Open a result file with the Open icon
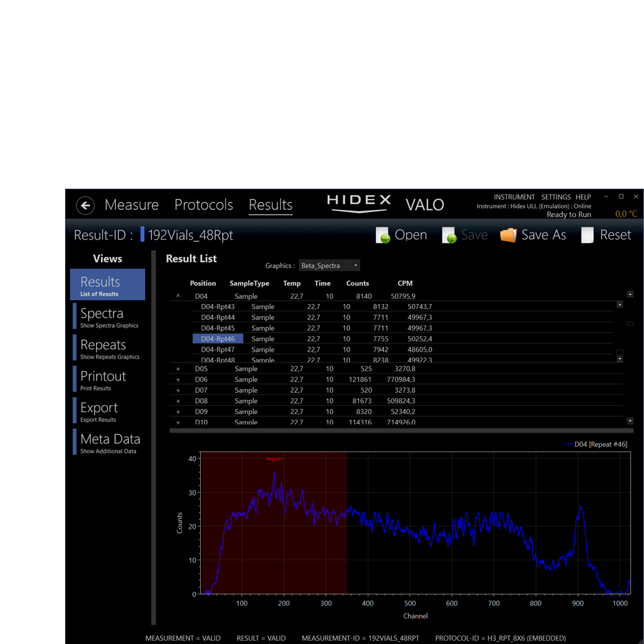The width and height of the screenshot is (644, 644). click(383, 235)
